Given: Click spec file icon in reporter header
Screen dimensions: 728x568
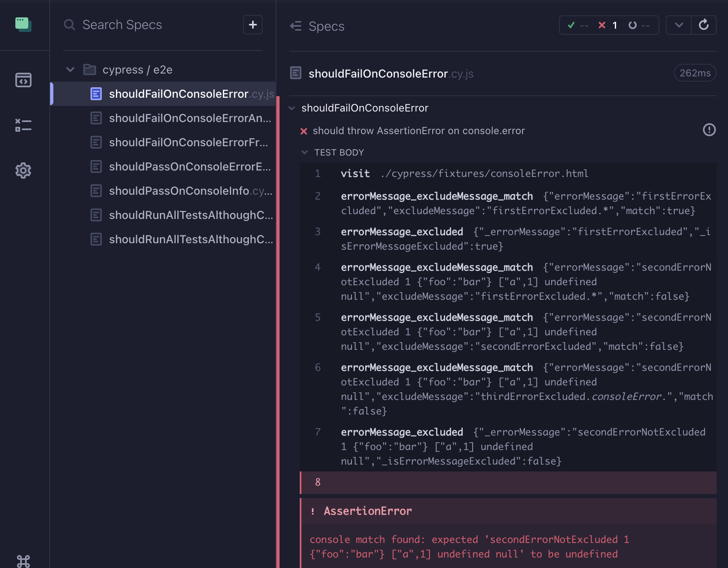Looking at the screenshot, I should click(296, 73).
